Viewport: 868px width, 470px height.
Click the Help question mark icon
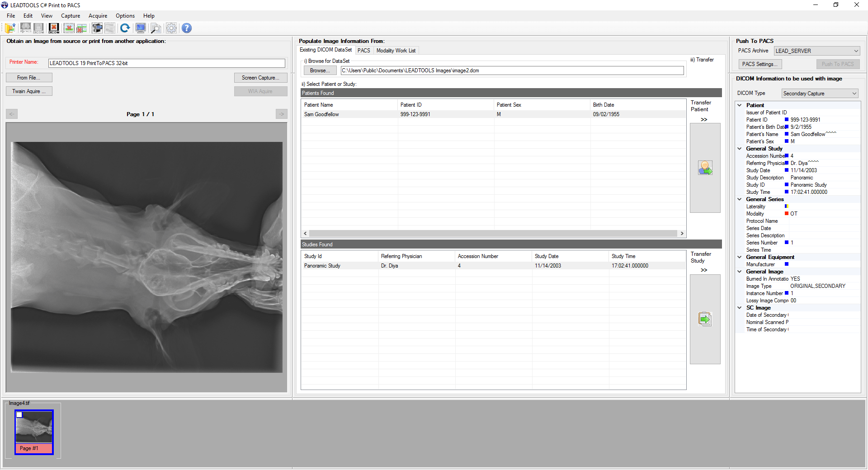click(186, 28)
